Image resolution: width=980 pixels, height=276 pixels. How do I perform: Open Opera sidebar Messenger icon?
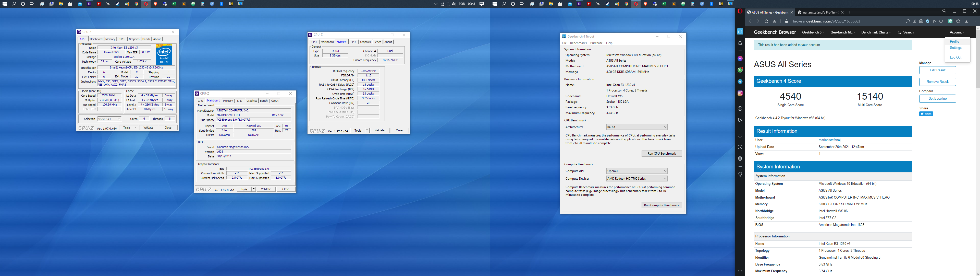(x=740, y=58)
